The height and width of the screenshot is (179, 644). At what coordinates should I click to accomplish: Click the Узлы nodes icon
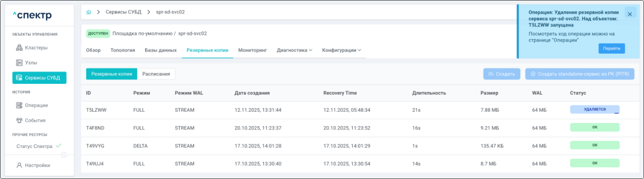tap(19, 63)
